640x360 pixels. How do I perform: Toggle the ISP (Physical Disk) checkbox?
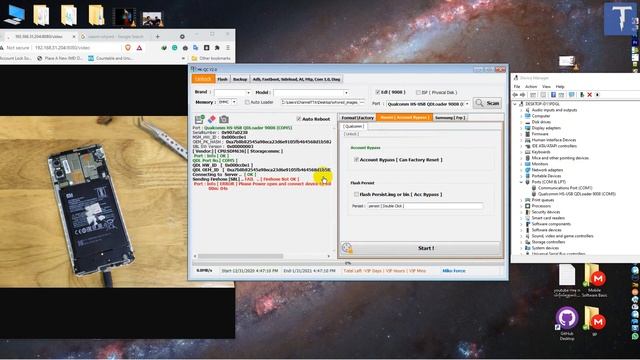418,92
